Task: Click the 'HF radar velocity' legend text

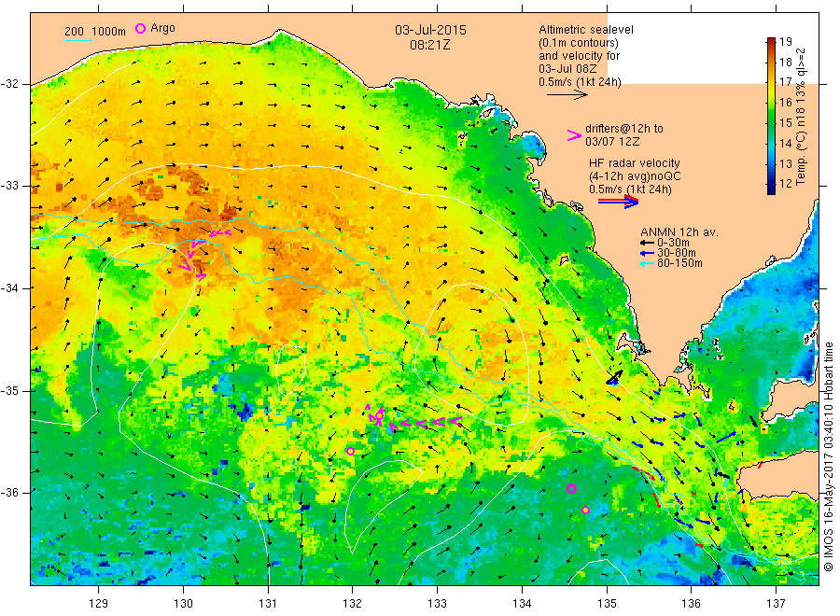Action: tap(635, 162)
